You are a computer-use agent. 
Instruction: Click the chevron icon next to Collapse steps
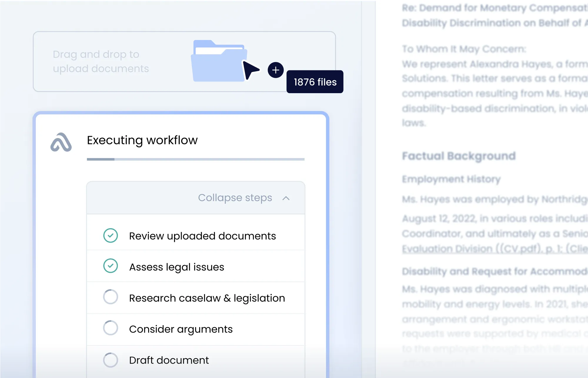point(285,198)
